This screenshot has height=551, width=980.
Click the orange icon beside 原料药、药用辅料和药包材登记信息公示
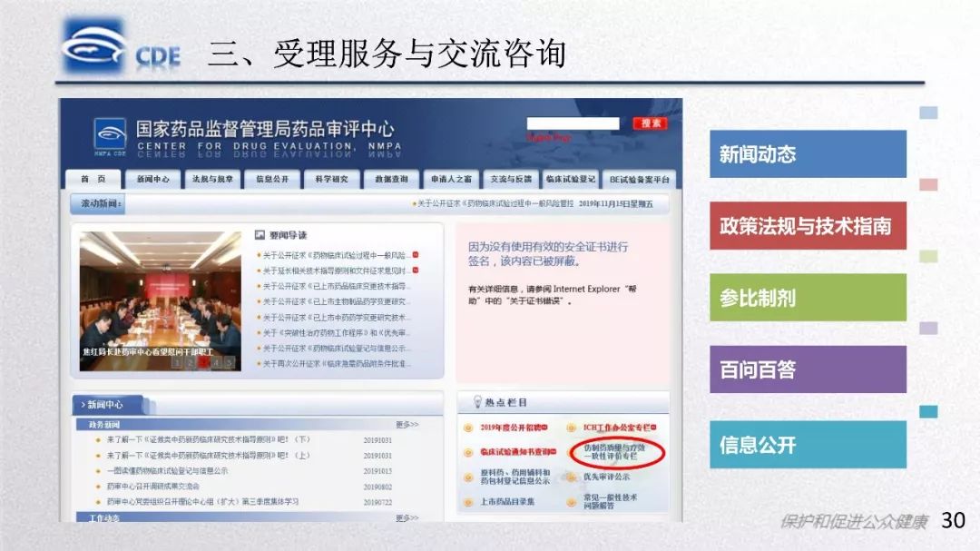(x=468, y=477)
